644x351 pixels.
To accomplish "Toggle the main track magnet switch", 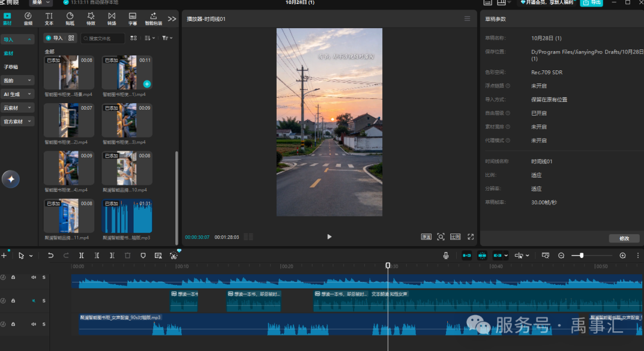I will pos(467,255).
